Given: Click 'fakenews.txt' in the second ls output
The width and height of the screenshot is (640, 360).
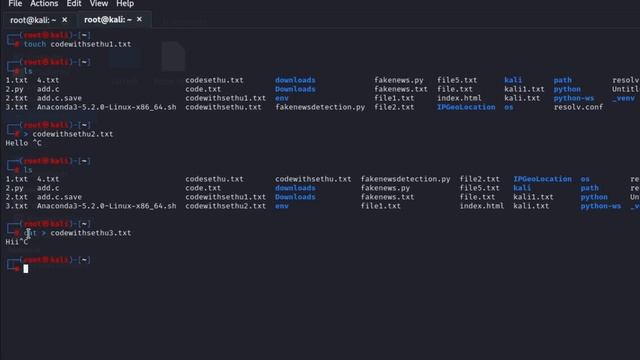Looking at the screenshot, I should [387, 197].
